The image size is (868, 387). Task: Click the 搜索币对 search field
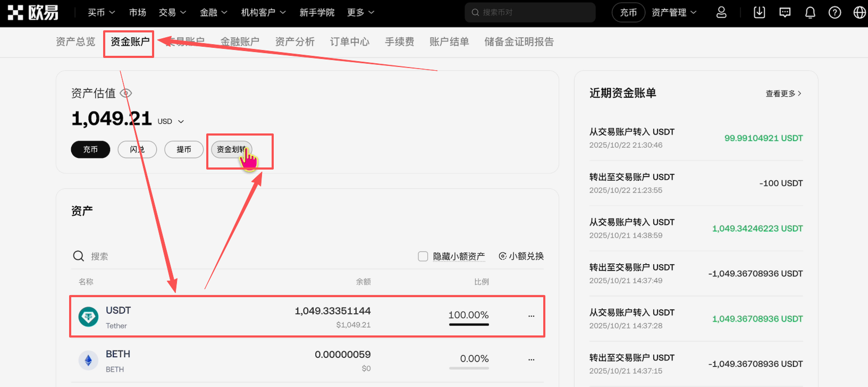tap(532, 12)
